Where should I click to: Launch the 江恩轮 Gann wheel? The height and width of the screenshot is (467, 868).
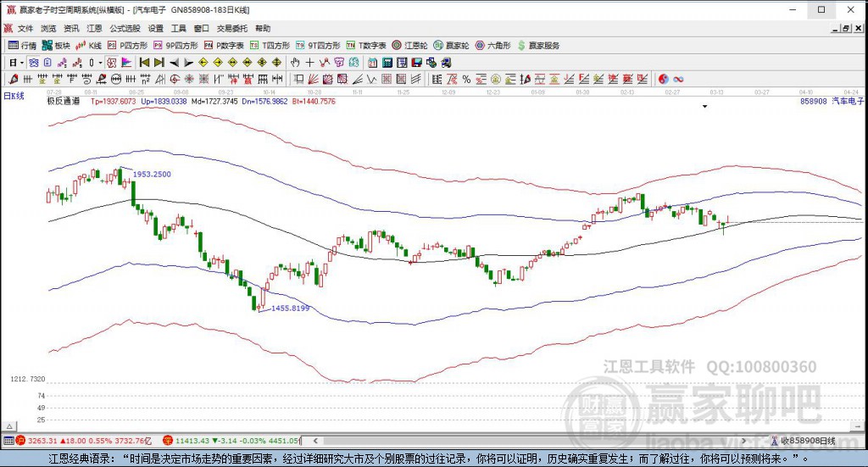tap(409, 46)
